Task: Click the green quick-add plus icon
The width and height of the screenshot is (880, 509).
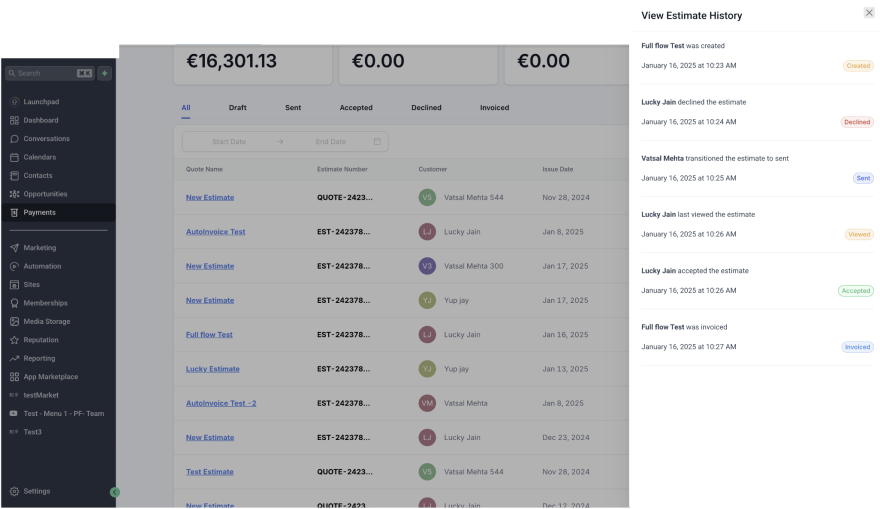Action: [x=105, y=73]
